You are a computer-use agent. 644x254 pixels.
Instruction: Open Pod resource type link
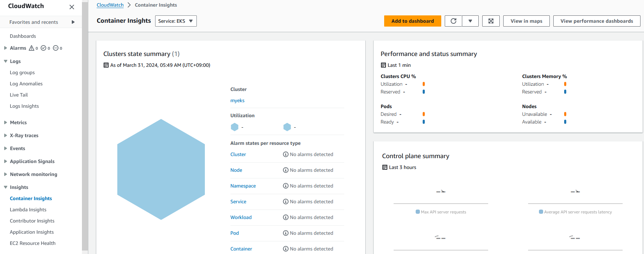pos(235,233)
